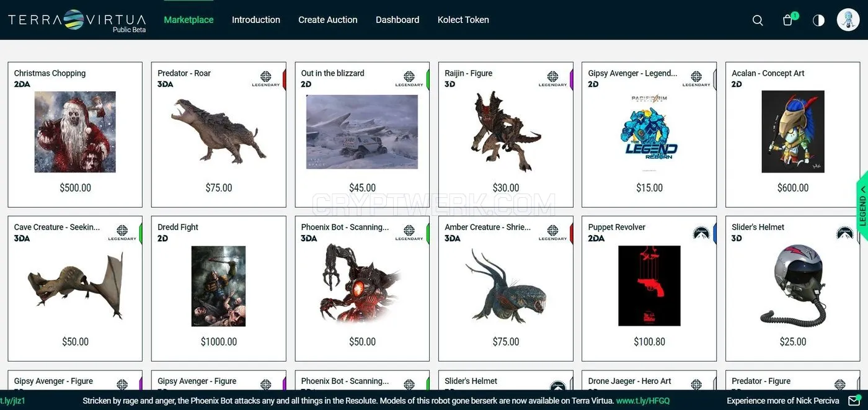Open the Kolect Token page
This screenshot has height=410, width=868.
[463, 20]
